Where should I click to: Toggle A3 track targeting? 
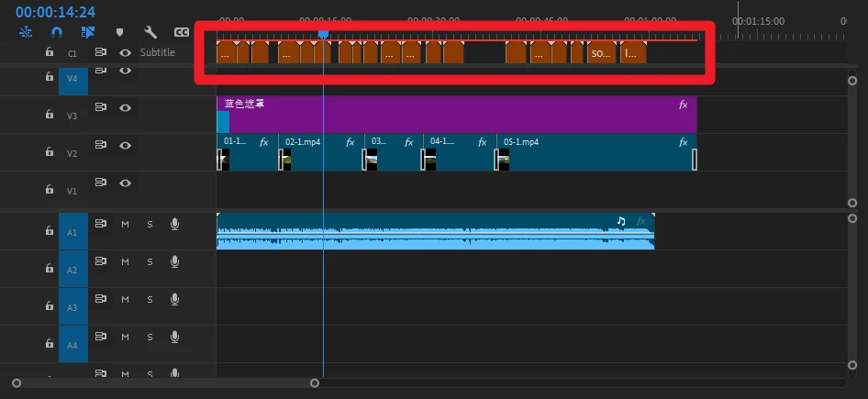point(73,307)
